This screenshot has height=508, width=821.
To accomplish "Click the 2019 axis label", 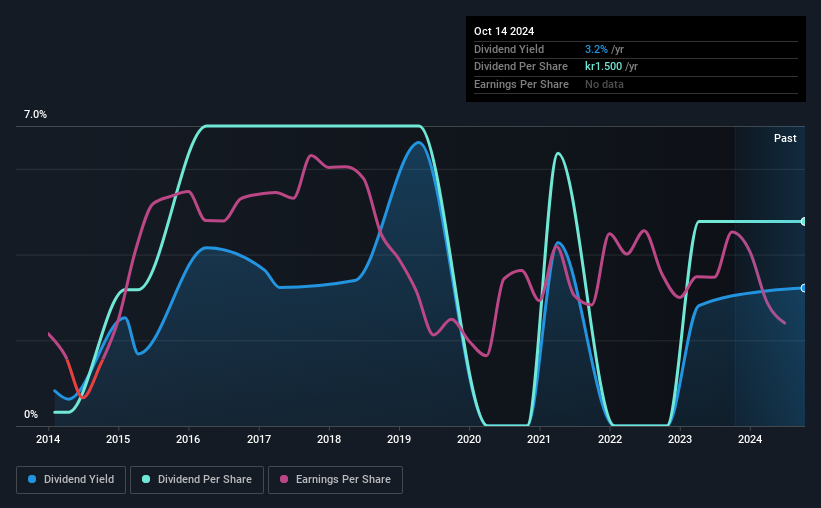I will (x=399, y=439).
